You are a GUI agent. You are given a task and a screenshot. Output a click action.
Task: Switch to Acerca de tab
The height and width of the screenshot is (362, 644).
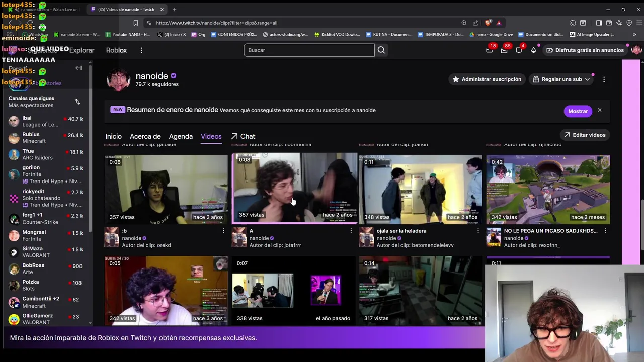[x=145, y=136]
